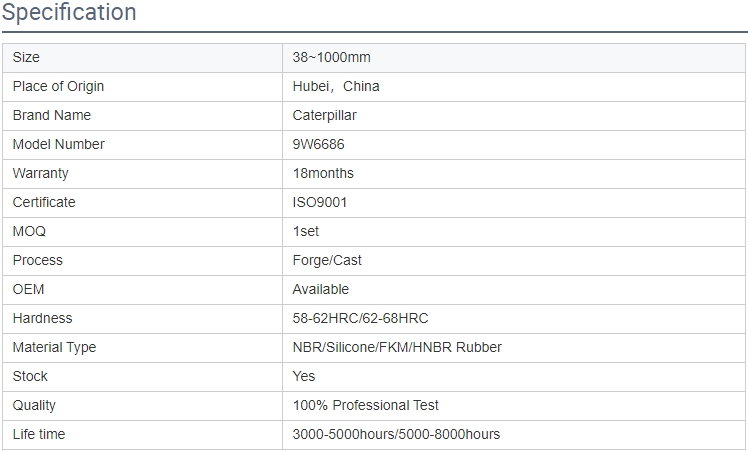The height and width of the screenshot is (452, 748).
Task: Click the Hubei, China value cell
Action: (514, 87)
